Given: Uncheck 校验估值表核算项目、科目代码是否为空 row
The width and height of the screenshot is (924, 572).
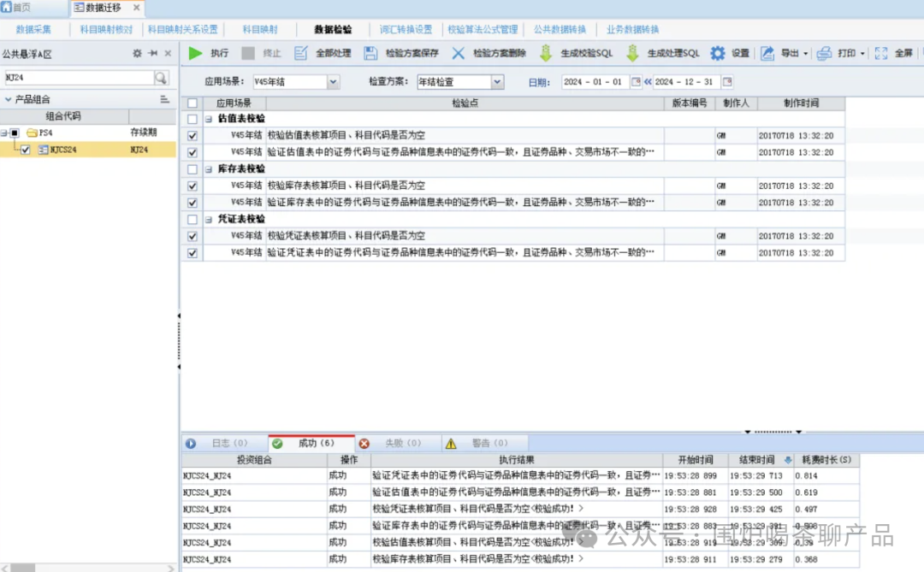Looking at the screenshot, I should point(192,135).
